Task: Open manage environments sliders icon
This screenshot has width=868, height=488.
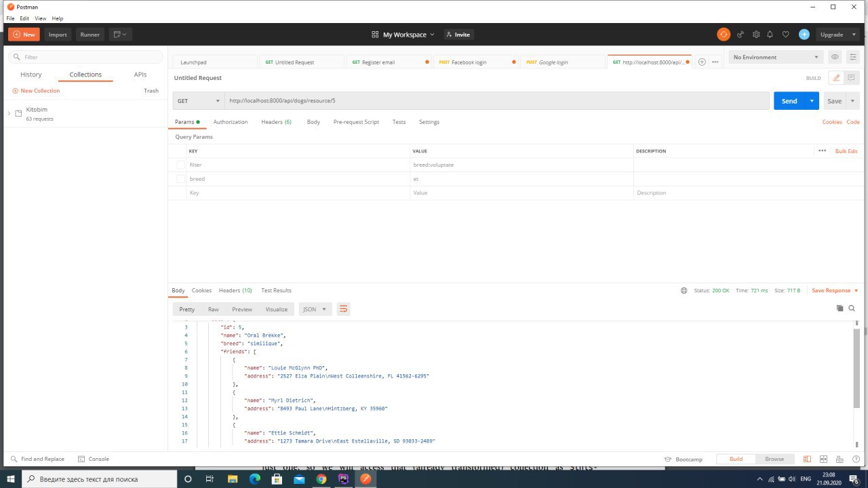Action: tap(854, 57)
